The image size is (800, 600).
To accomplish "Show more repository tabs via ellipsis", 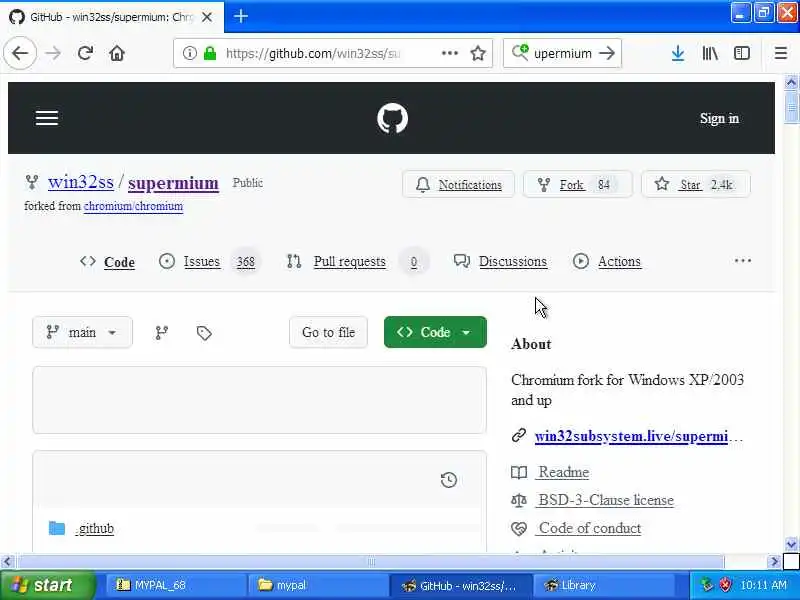I will click(742, 261).
